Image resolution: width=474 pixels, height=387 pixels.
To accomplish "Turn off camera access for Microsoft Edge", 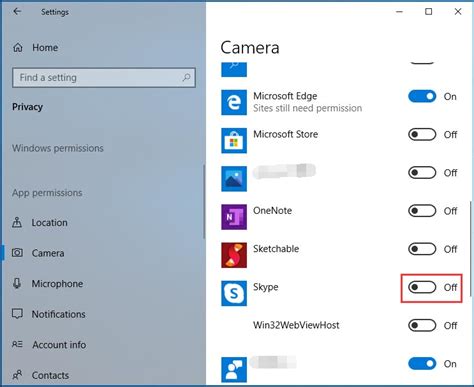I will tap(422, 96).
